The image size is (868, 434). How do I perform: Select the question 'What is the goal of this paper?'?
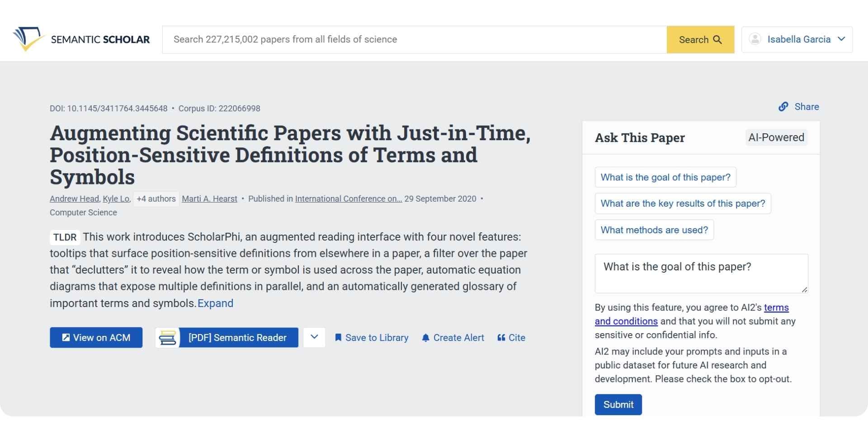(665, 177)
